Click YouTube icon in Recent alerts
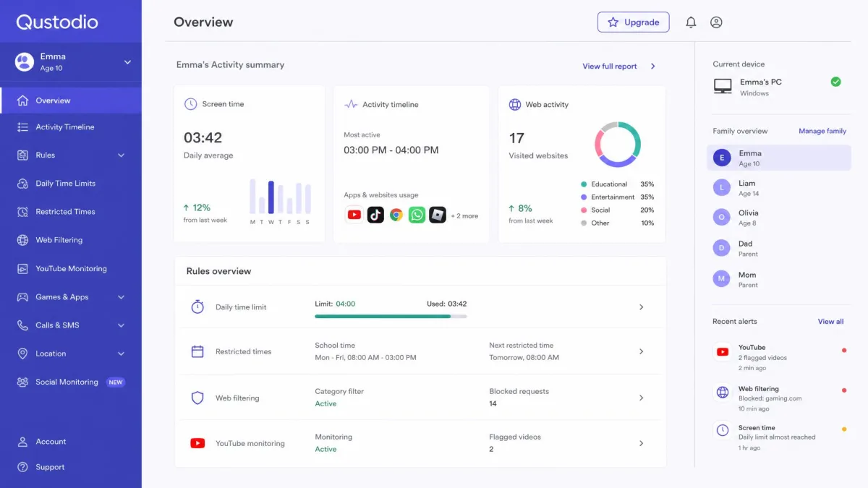The width and height of the screenshot is (868, 488). [723, 352]
